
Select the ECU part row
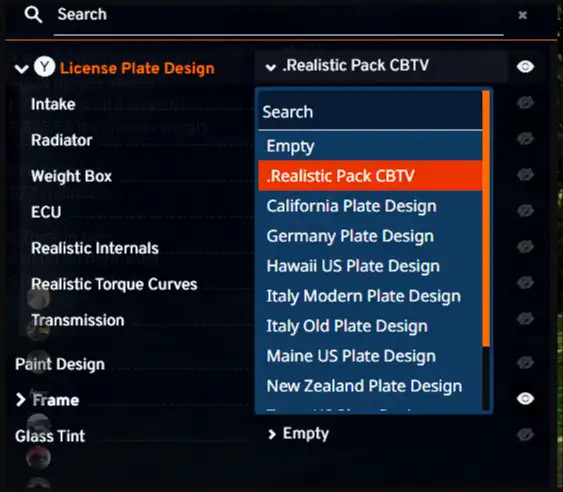tap(46, 212)
